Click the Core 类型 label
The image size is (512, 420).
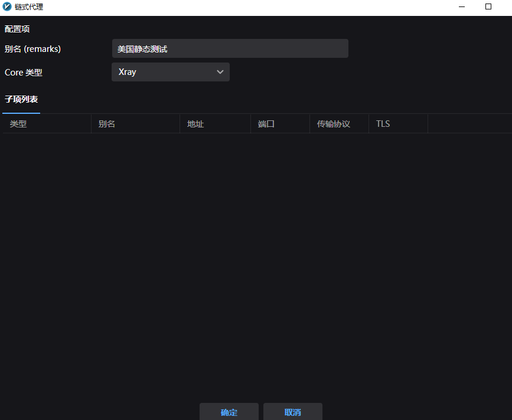24,73
